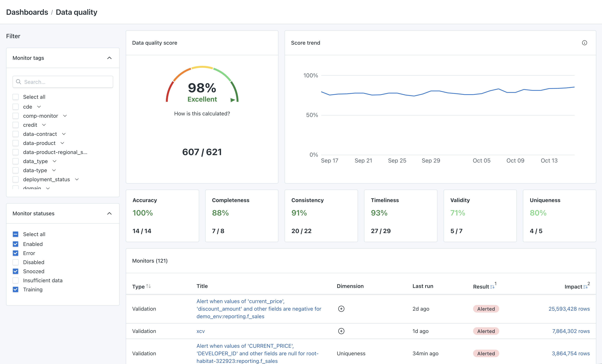Click the Type column sort icon

pos(148,286)
